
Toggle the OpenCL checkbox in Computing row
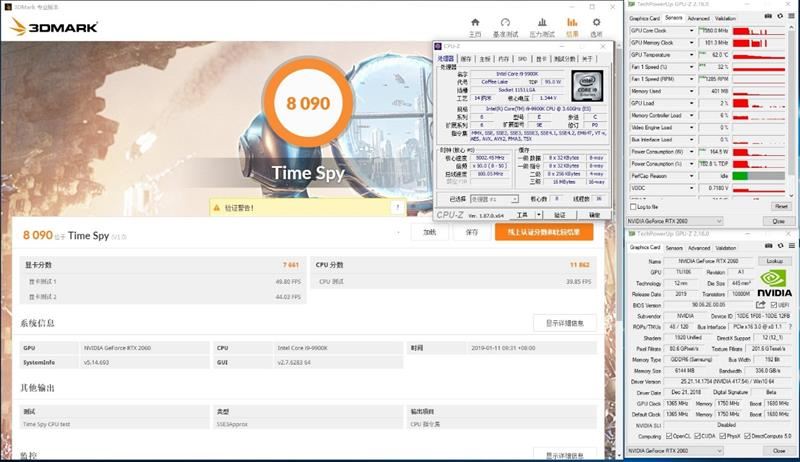669,436
